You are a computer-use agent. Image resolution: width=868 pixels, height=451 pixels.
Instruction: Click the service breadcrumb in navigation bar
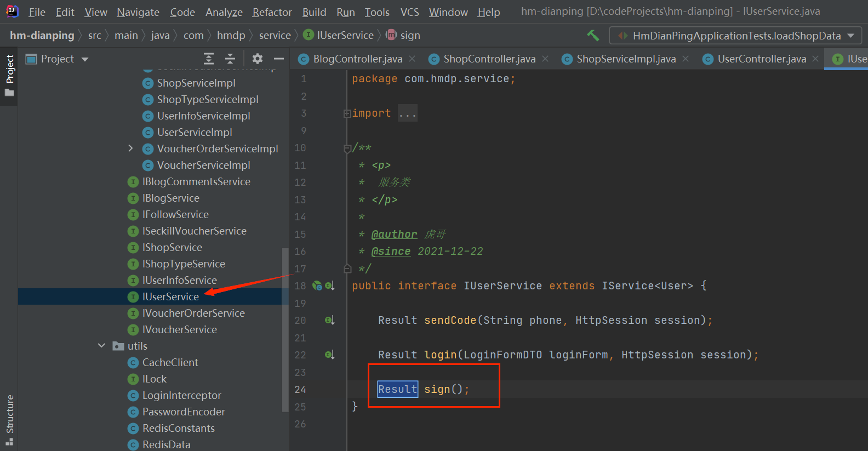[x=275, y=36]
